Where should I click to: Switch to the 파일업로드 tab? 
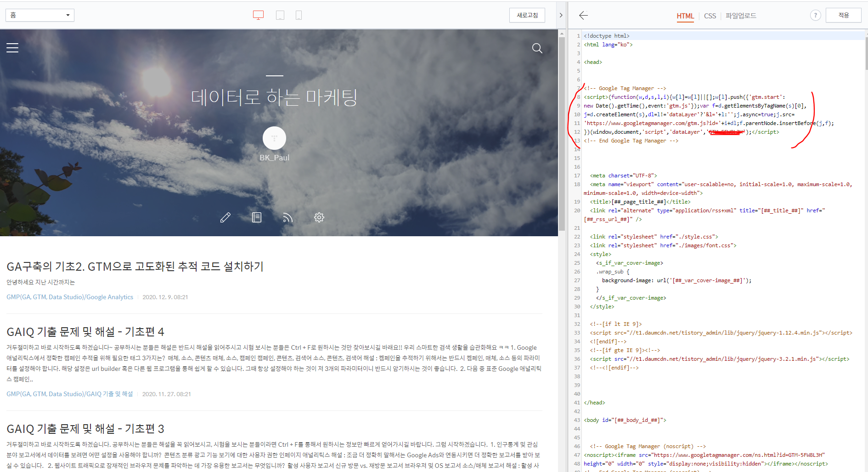[741, 16]
